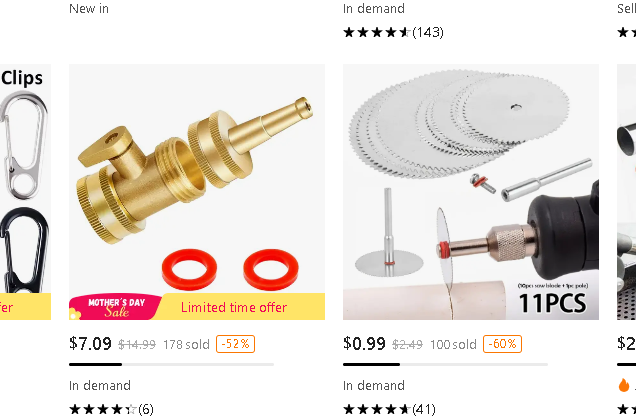The height and width of the screenshot is (416, 636).
Task: Click the 178 sold progress bar
Action: [x=171, y=365]
